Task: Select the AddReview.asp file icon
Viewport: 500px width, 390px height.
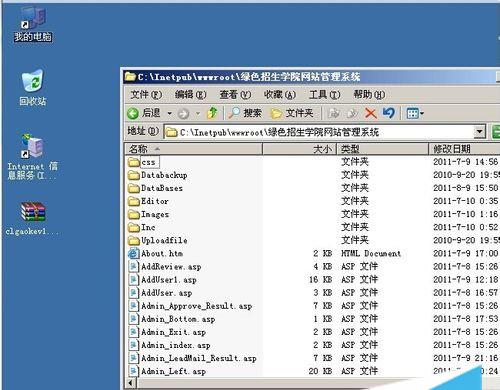Action: (x=134, y=267)
